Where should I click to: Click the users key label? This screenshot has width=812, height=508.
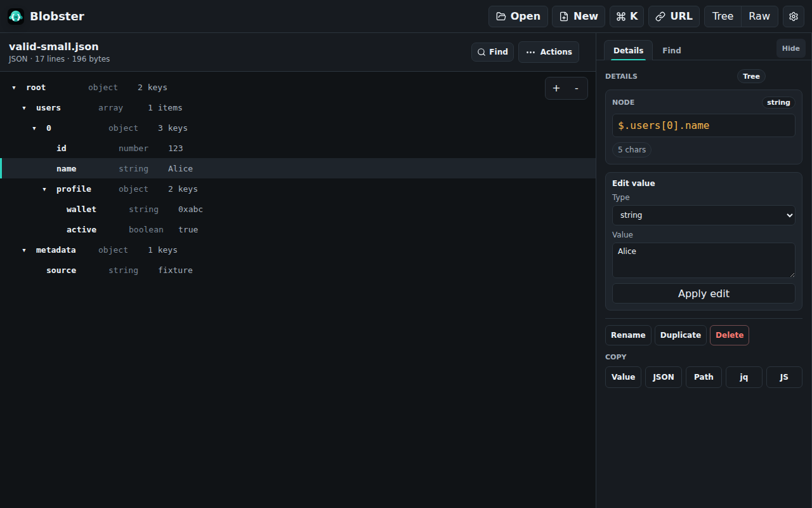49,108
